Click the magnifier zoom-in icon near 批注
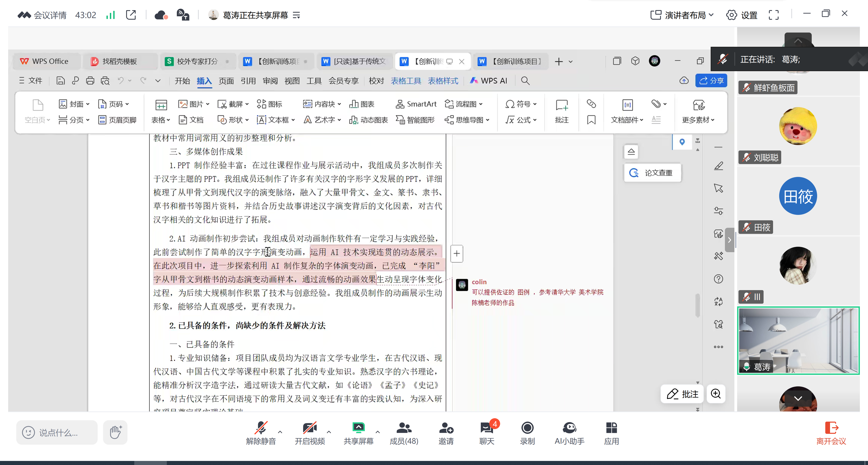Screen dimensions: 868x465 tap(716, 394)
